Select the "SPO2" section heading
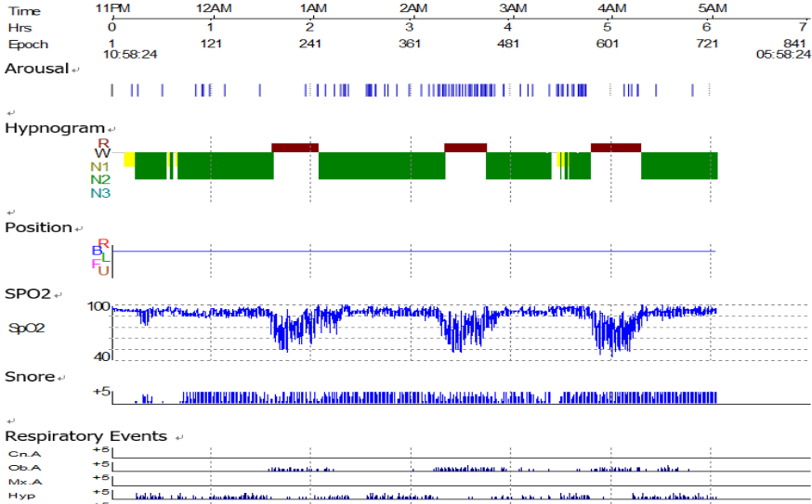The height and width of the screenshot is (504, 812). coord(28,294)
